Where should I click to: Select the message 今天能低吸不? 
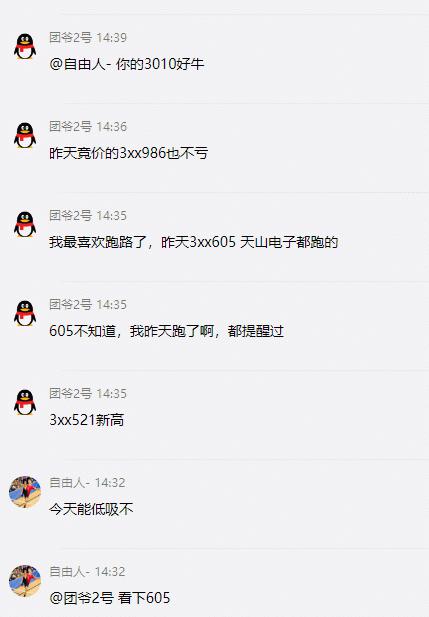pos(91,509)
